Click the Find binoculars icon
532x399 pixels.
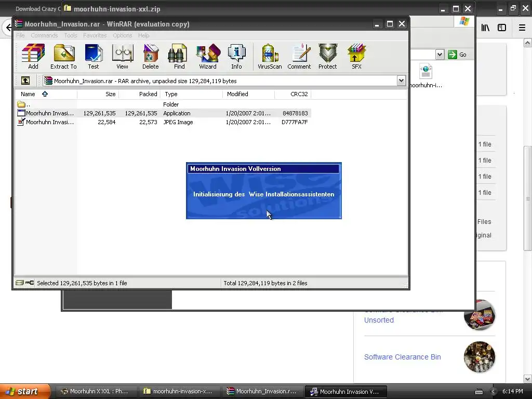[179, 56]
